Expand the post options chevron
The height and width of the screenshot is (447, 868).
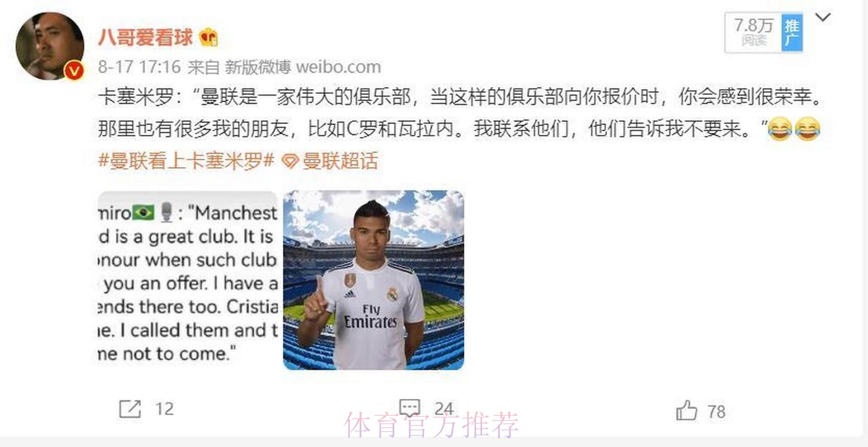point(823,17)
